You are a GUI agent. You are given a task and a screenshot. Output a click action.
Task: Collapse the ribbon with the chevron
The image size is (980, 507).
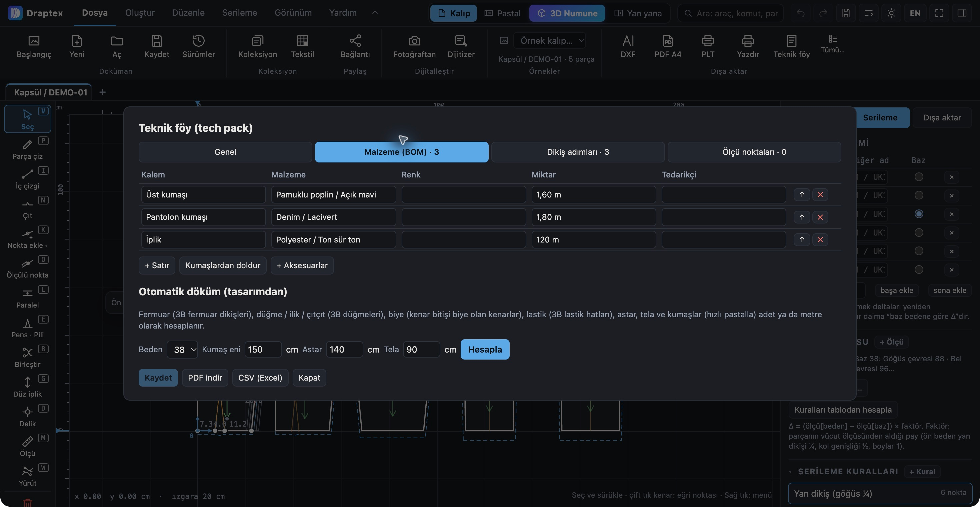coord(375,13)
